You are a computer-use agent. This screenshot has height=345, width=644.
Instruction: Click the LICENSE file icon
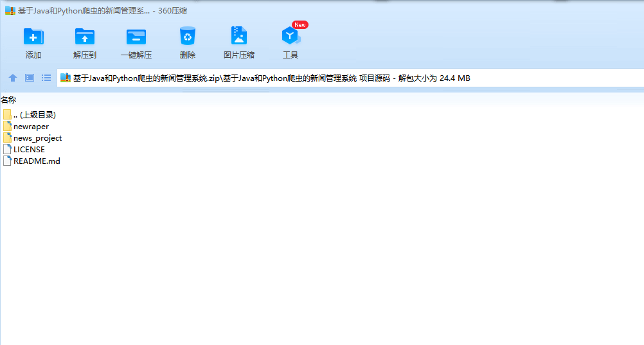tap(7, 149)
